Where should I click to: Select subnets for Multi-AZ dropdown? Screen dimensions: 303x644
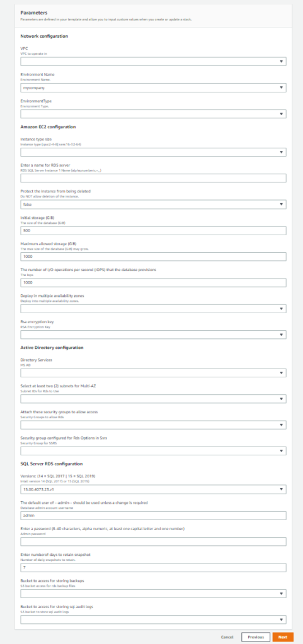(153, 399)
